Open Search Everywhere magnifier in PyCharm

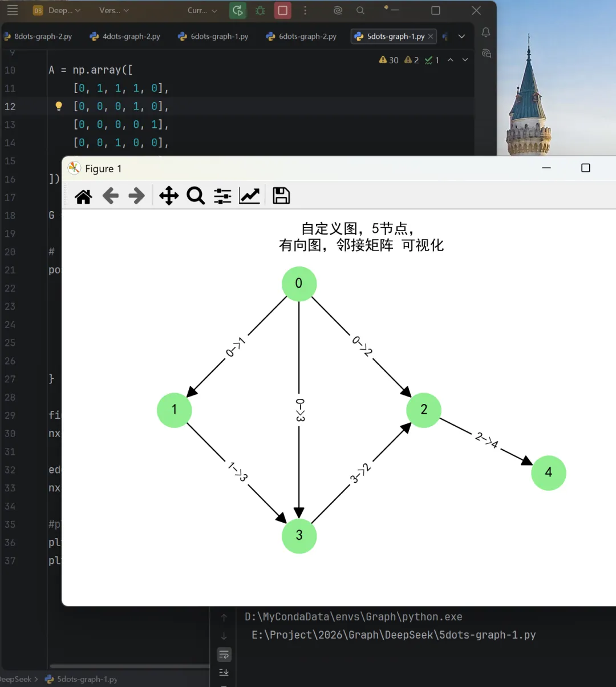(360, 10)
